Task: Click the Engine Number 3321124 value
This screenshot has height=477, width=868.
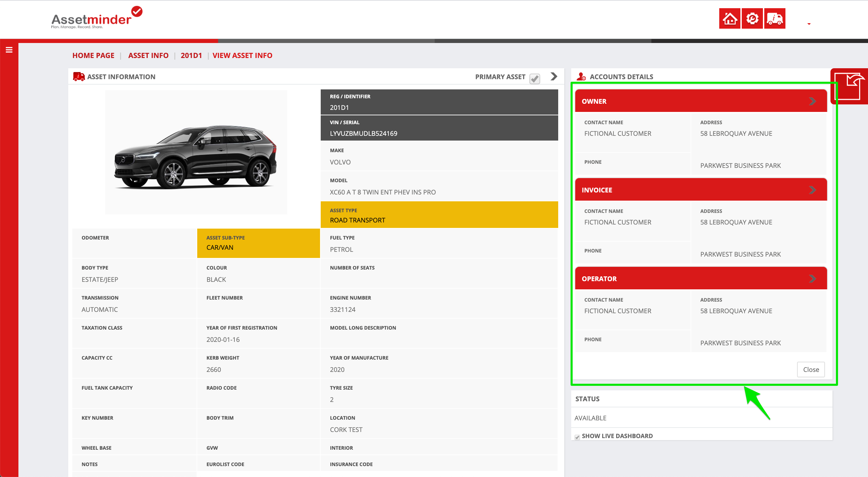Action: 343,309
